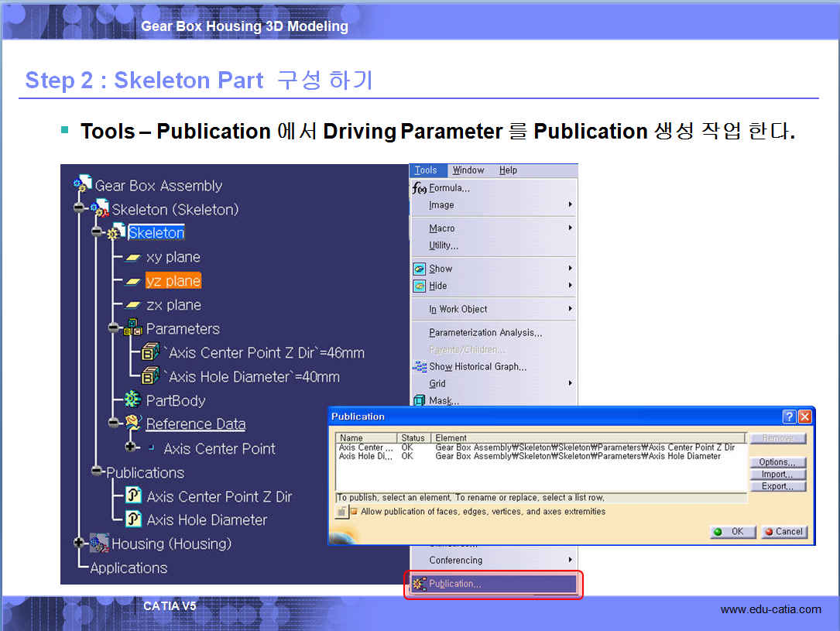
Task: Click the Show icon in Tools menu
Action: click(x=419, y=269)
